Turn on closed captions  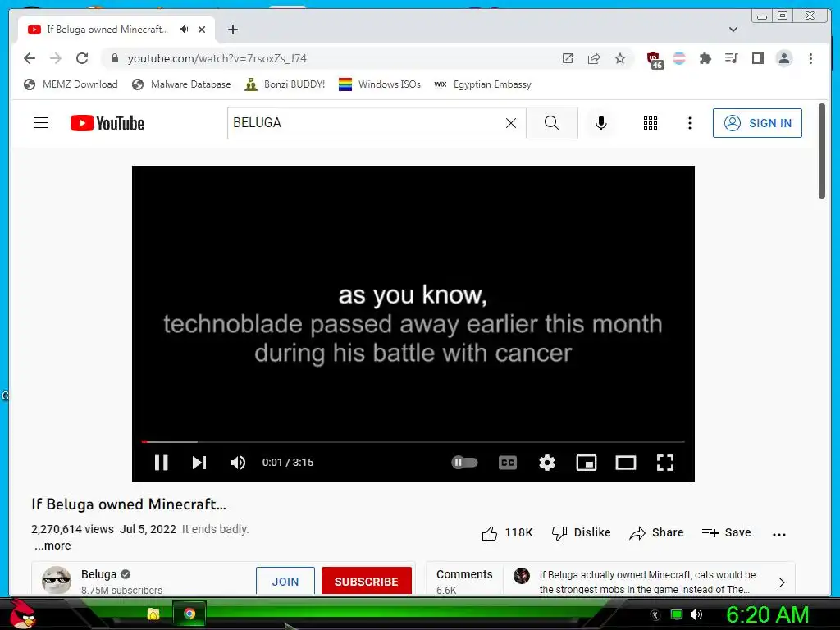tap(507, 463)
